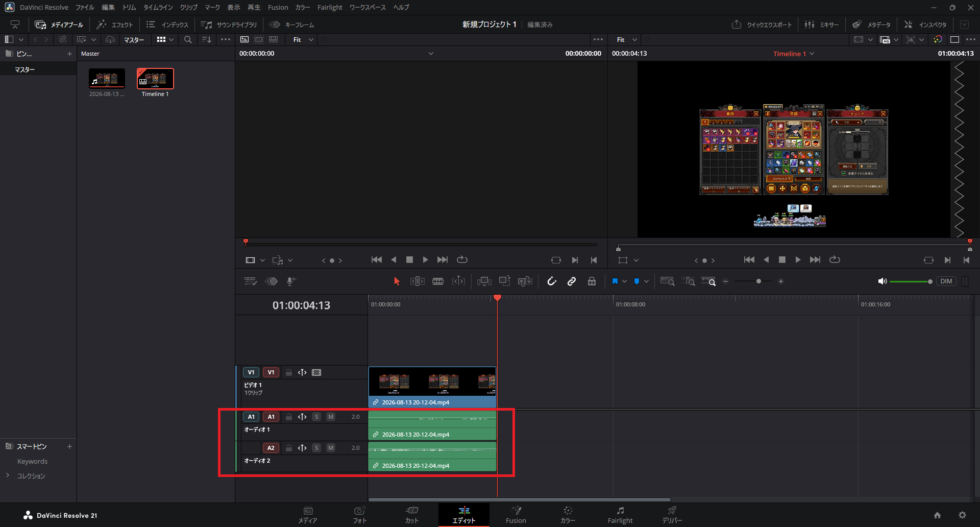Click the custom zoom icon
This screenshot has width=980, height=527.
tap(708, 281)
